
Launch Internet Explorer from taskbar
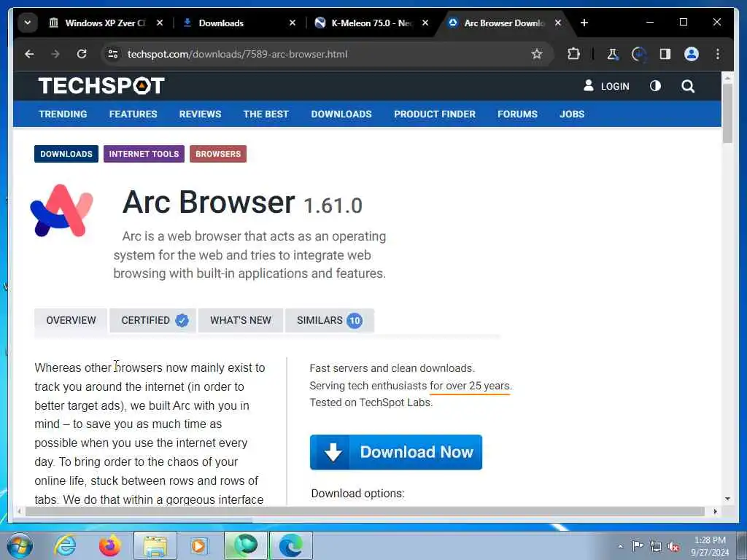(65, 545)
